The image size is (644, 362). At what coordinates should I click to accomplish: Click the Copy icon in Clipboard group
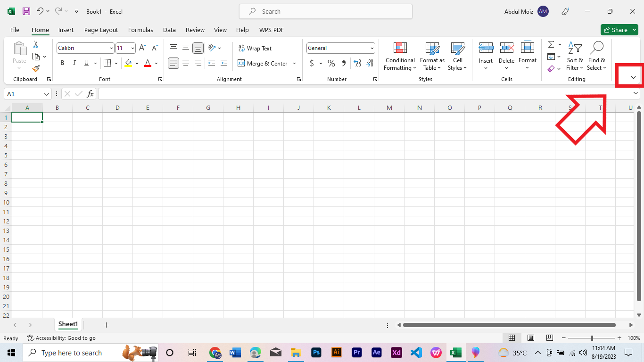click(36, 57)
